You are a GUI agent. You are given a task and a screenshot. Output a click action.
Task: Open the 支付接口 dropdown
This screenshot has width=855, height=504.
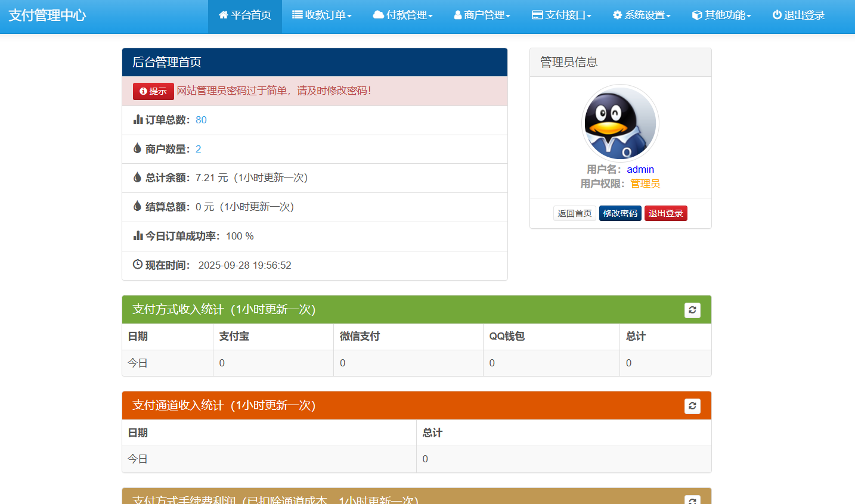561,15
